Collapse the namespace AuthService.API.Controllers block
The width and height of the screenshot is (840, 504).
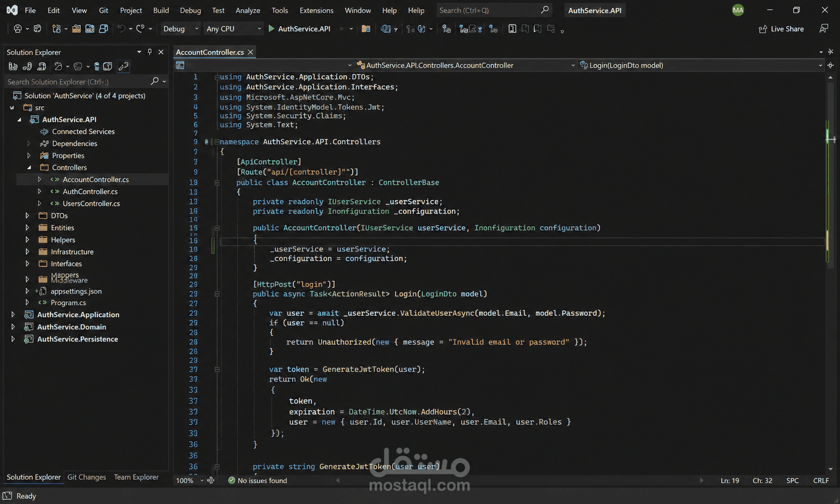click(217, 142)
